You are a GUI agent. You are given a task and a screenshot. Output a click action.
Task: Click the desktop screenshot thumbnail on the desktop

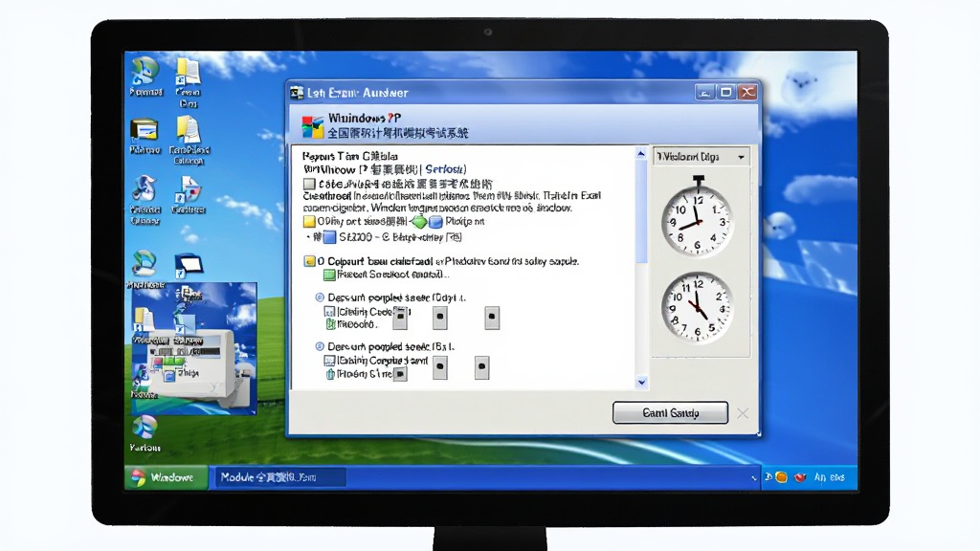[x=193, y=348]
